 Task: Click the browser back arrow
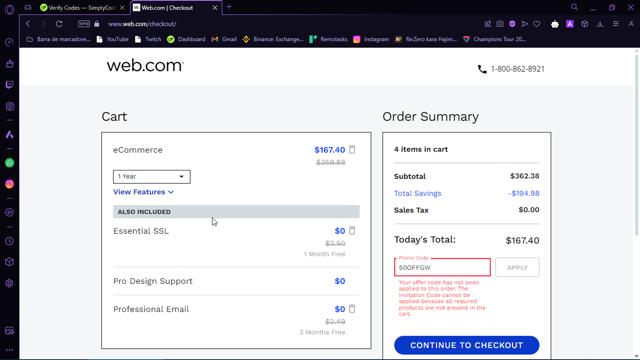tap(28, 24)
